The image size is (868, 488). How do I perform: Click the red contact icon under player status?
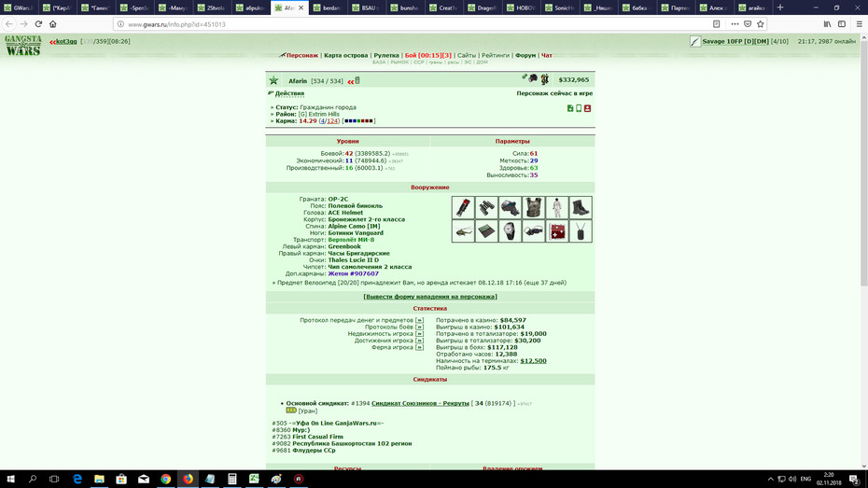(587, 108)
